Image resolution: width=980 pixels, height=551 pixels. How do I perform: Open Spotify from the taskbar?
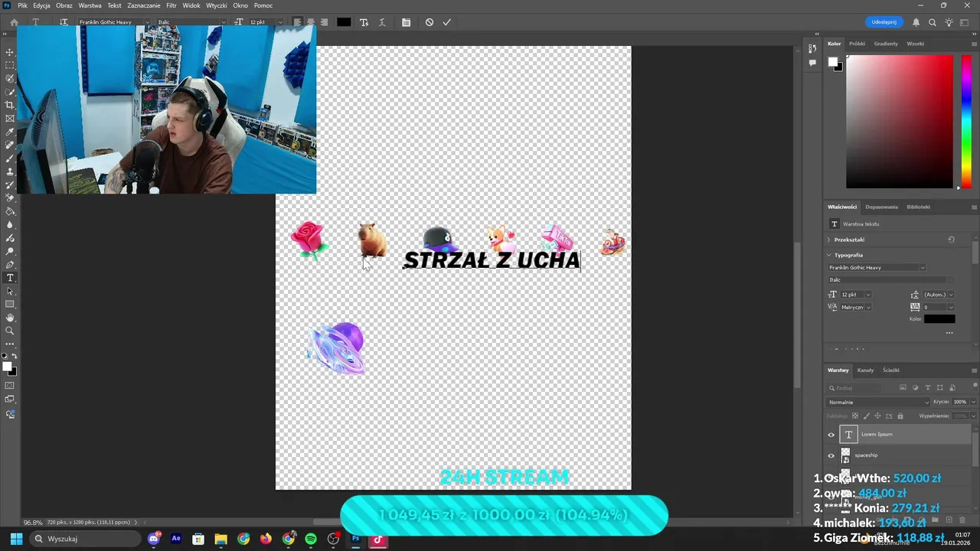pyautogui.click(x=311, y=539)
